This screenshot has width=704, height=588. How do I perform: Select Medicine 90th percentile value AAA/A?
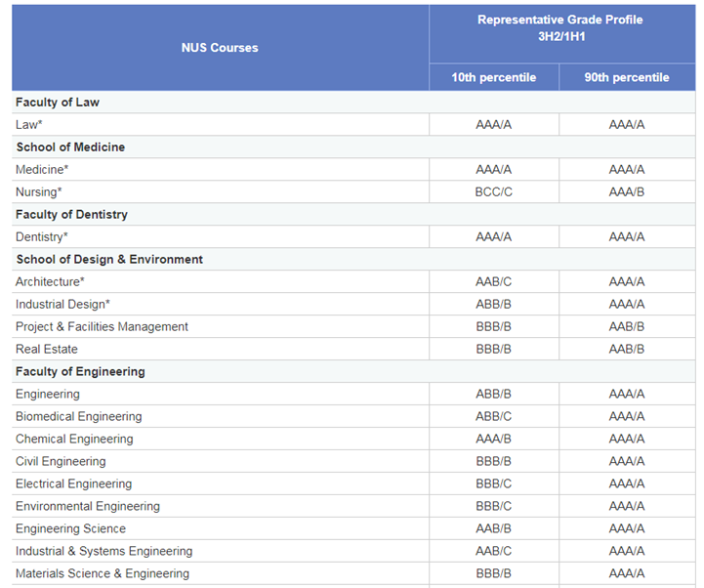(627, 169)
